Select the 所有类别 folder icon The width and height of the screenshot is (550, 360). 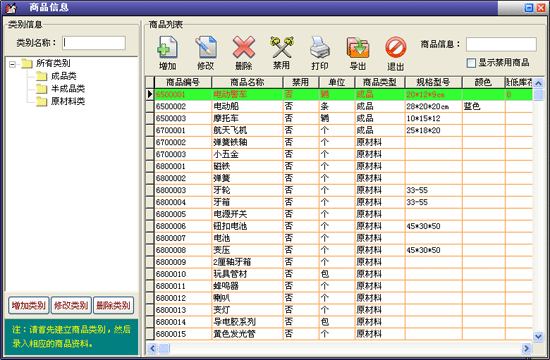[x=27, y=64]
